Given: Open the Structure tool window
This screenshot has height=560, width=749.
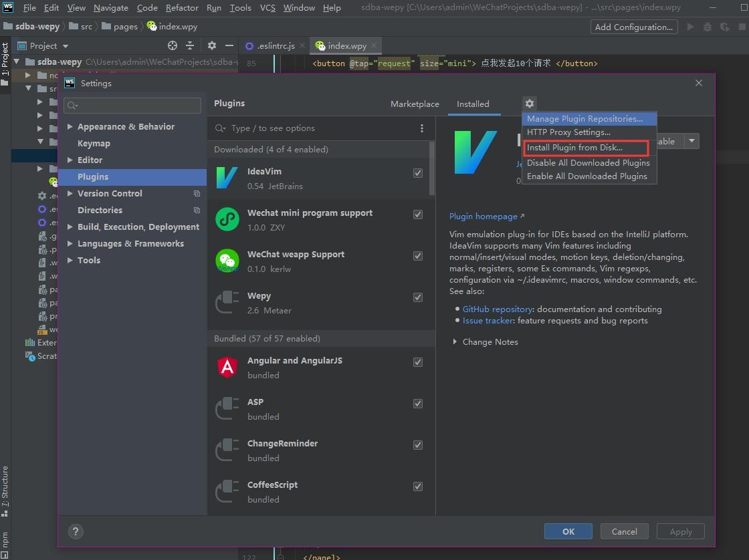Looking at the screenshot, I should point(5,491).
